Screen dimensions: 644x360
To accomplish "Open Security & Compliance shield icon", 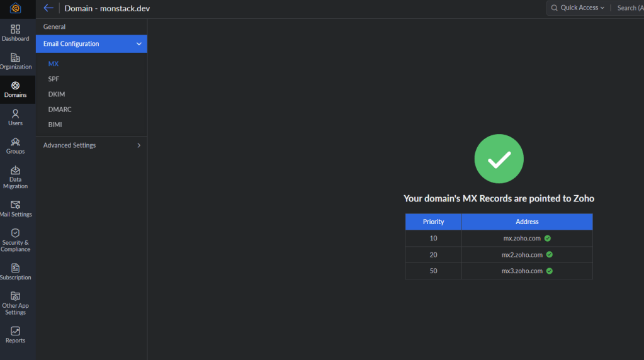I will (16, 233).
